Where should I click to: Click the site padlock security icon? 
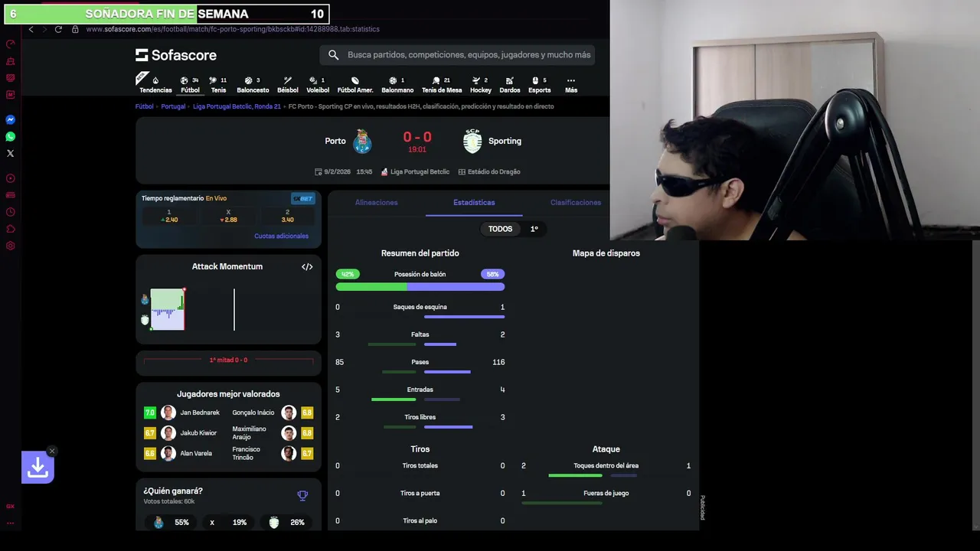click(x=75, y=29)
